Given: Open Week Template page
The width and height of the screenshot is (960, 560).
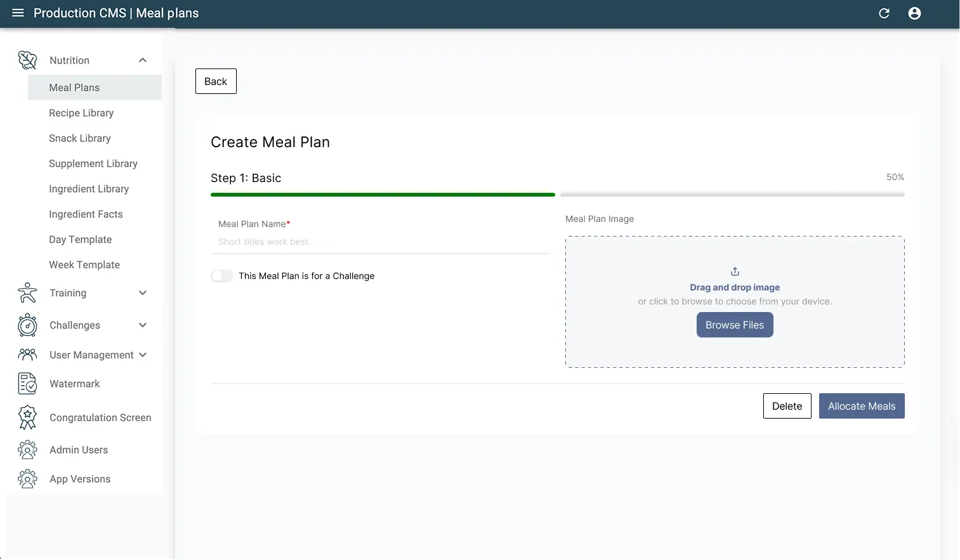Looking at the screenshot, I should (84, 265).
